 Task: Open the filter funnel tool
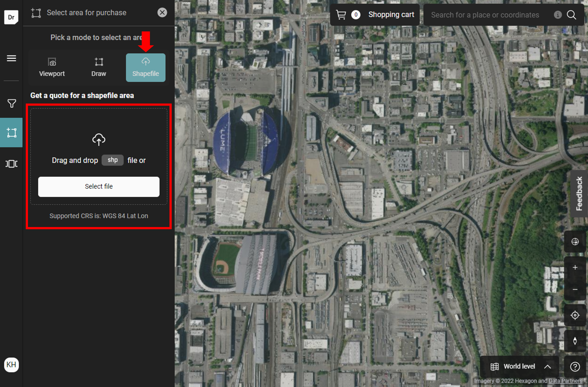[x=11, y=103]
